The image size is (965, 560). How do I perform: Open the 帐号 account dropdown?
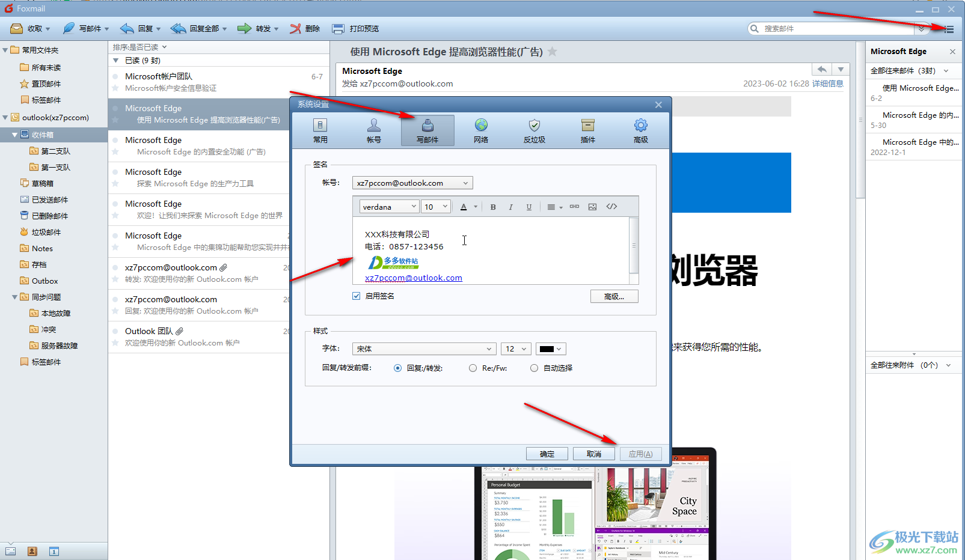point(412,183)
